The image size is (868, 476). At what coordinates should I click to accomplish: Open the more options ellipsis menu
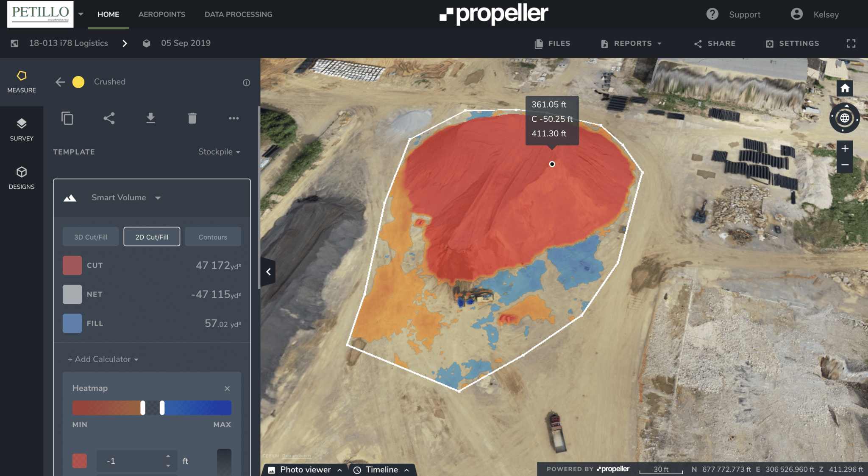[x=234, y=118]
